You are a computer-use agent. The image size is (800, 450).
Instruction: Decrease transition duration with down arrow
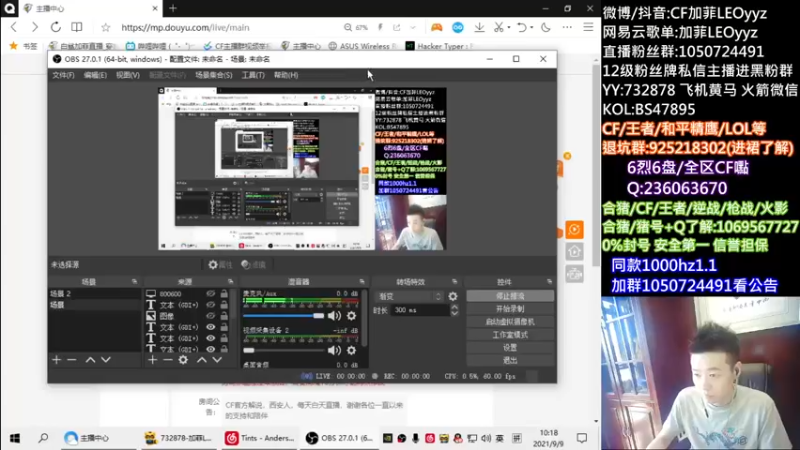455,313
